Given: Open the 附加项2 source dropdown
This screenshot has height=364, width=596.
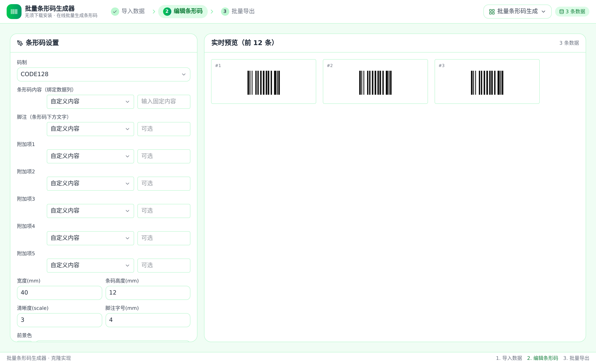Looking at the screenshot, I should pyautogui.click(x=90, y=184).
